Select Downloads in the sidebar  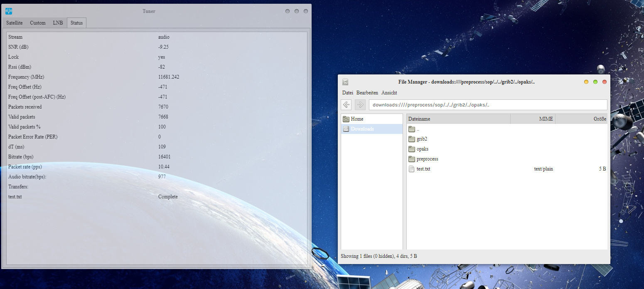pyautogui.click(x=372, y=129)
